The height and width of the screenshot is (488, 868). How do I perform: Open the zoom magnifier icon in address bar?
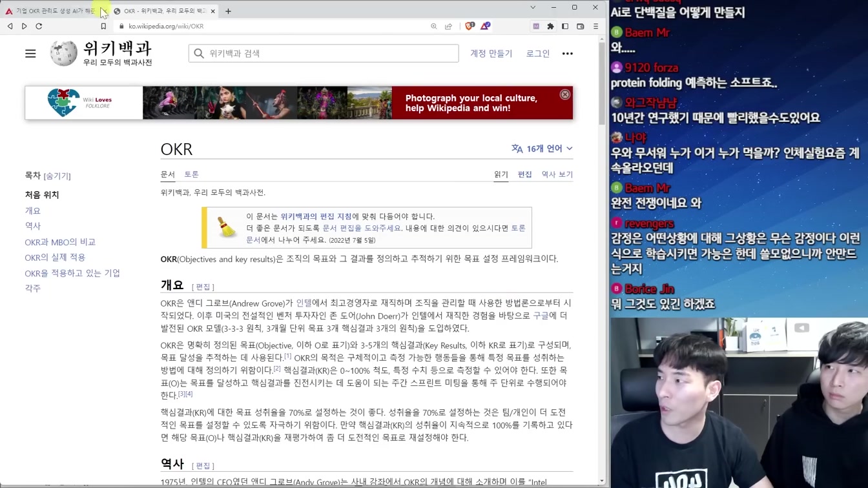pyautogui.click(x=434, y=26)
